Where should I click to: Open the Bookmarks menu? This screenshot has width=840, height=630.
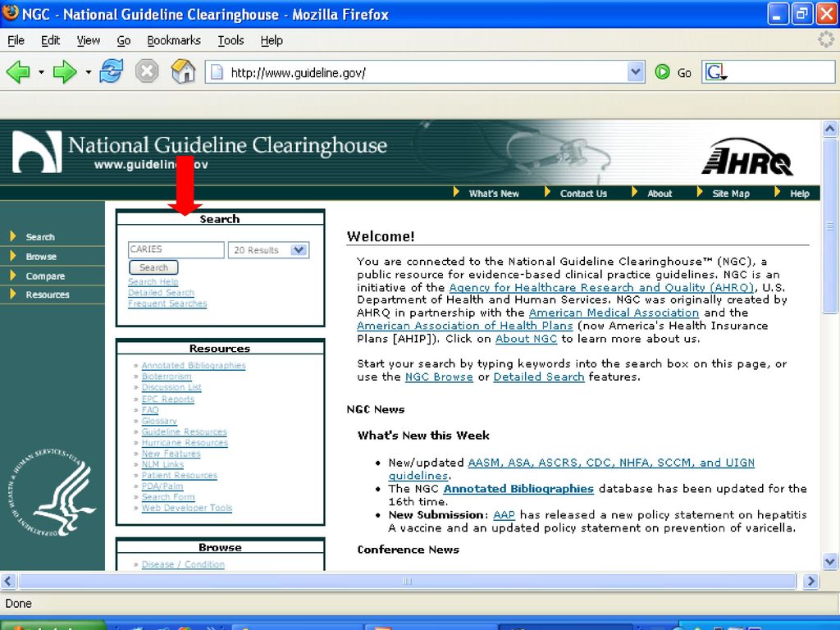[x=174, y=40]
